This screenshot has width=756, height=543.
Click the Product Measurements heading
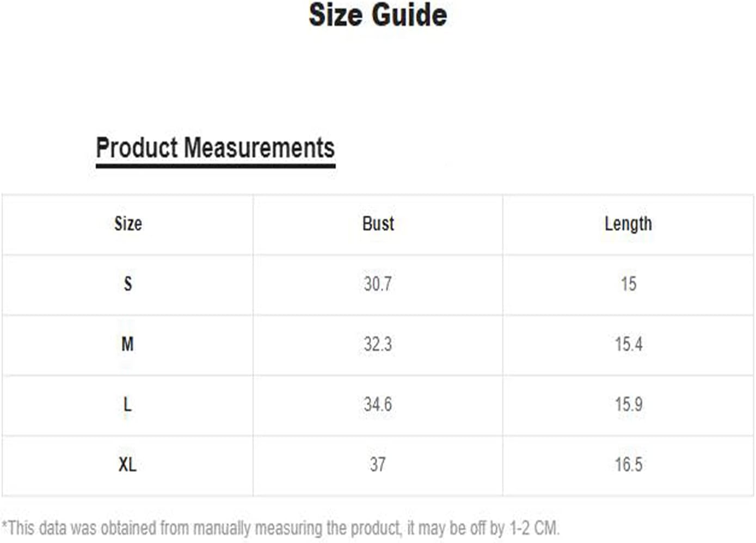point(215,148)
